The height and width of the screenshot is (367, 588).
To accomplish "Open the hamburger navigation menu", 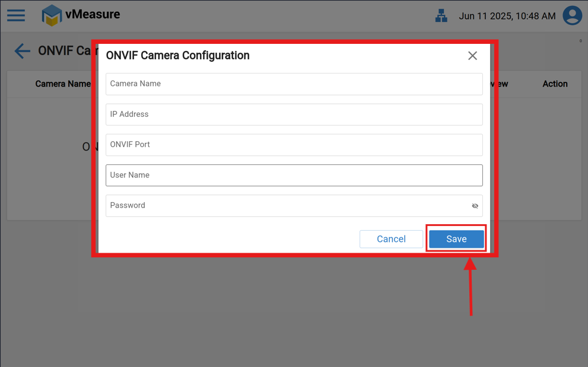I will click(16, 15).
